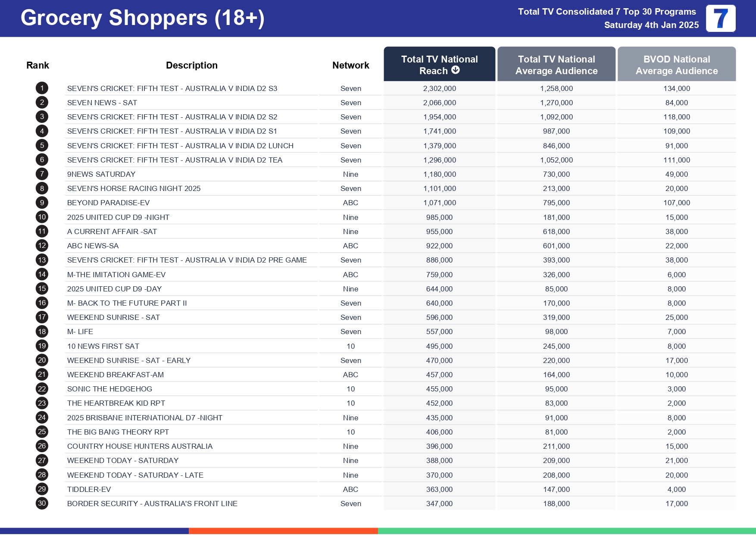Click the Grocery Shoppers (18+) title
The height and width of the screenshot is (535, 756).
(142, 18)
